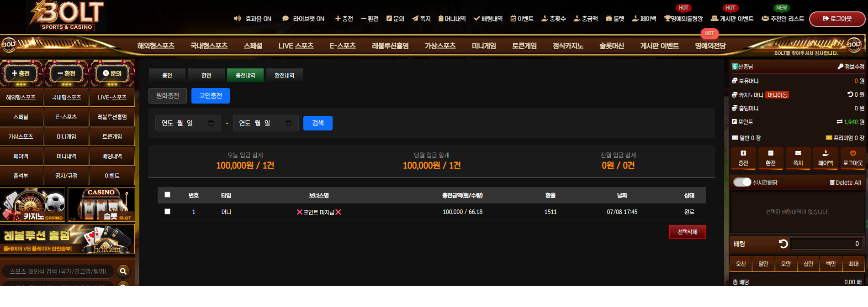Click the Delete All trash icon
The height and width of the screenshot is (307, 868).
[x=832, y=182]
